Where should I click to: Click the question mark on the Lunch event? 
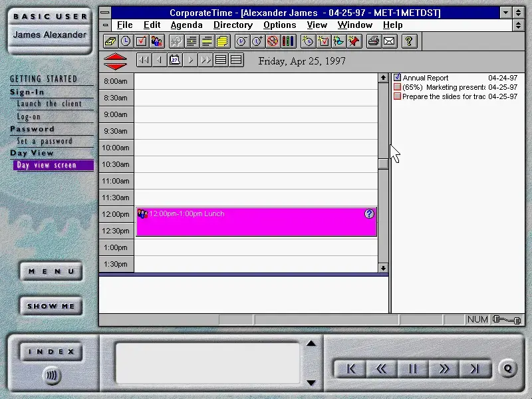point(369,213)
